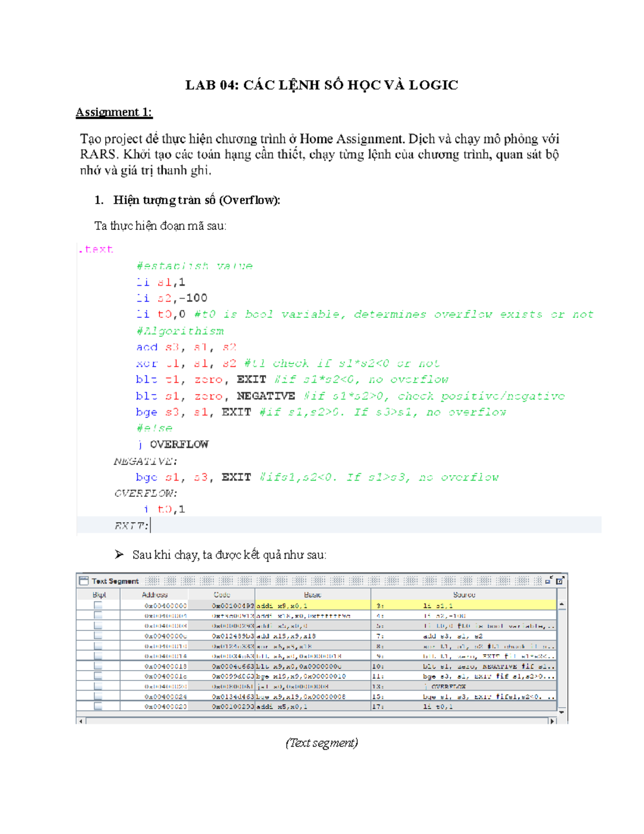This screenshot has height=834, width=644.
Task: Toggle breakpoint checkbox for address 0x00400004
Action: point(98,615)
